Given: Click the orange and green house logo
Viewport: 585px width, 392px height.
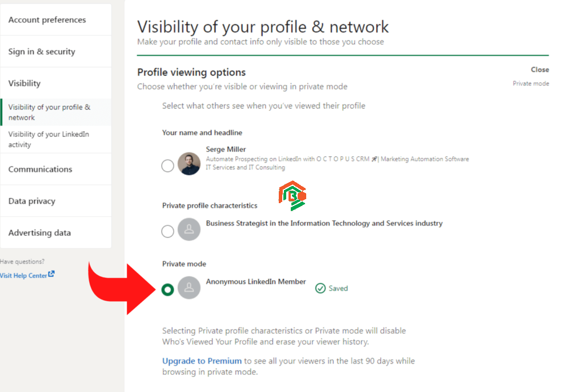Looking at the screenshot, I should (292, 196).
